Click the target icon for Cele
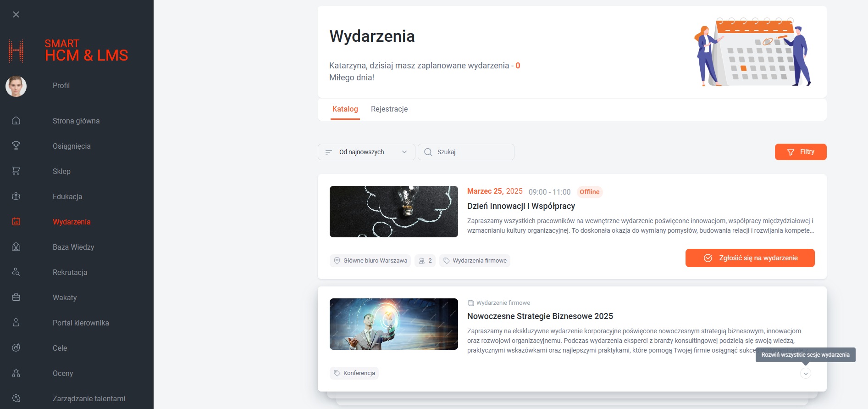868x409 pixels. click(x=16, y=348)
